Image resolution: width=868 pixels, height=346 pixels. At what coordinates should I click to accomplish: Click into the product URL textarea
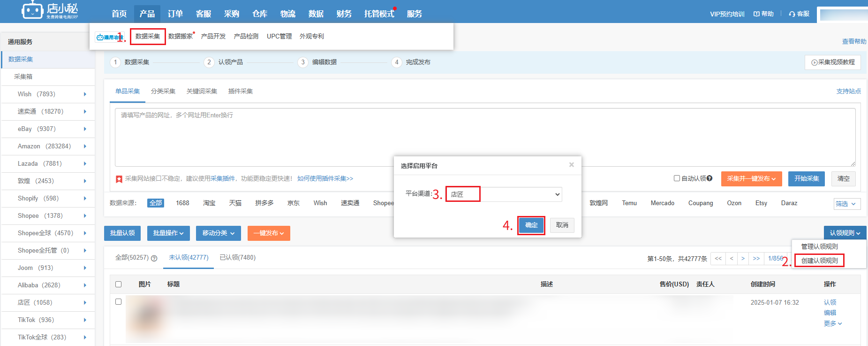[x=485, y=137]
